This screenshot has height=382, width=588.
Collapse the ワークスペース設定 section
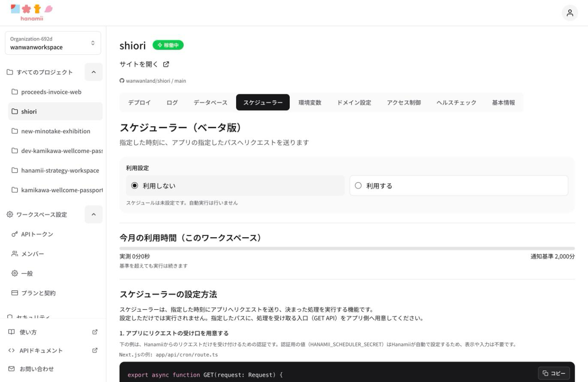[x=93, y=214]
